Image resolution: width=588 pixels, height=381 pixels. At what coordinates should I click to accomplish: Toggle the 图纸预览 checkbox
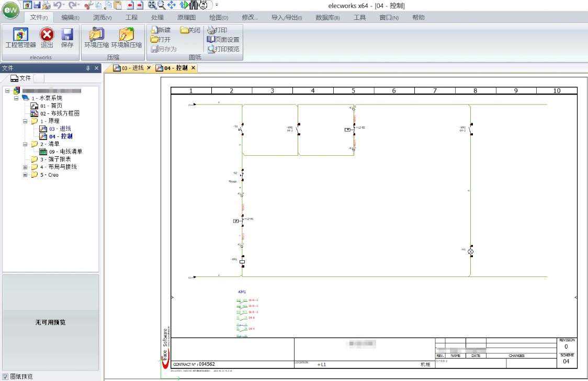pyautogui.click(x=5, y=376)
